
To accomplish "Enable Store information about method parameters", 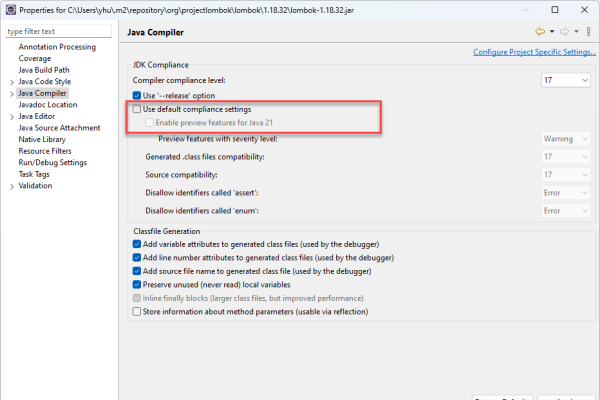I will pos(138,311).
